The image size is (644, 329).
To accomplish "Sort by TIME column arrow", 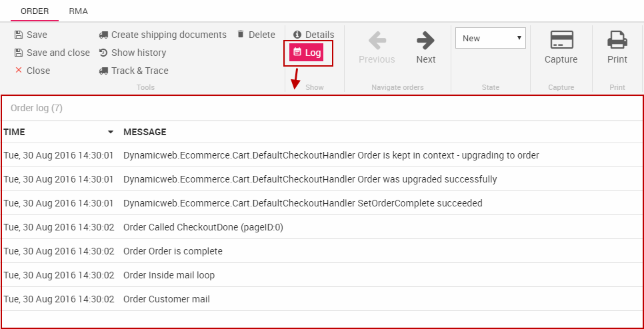I will [111, 133].
